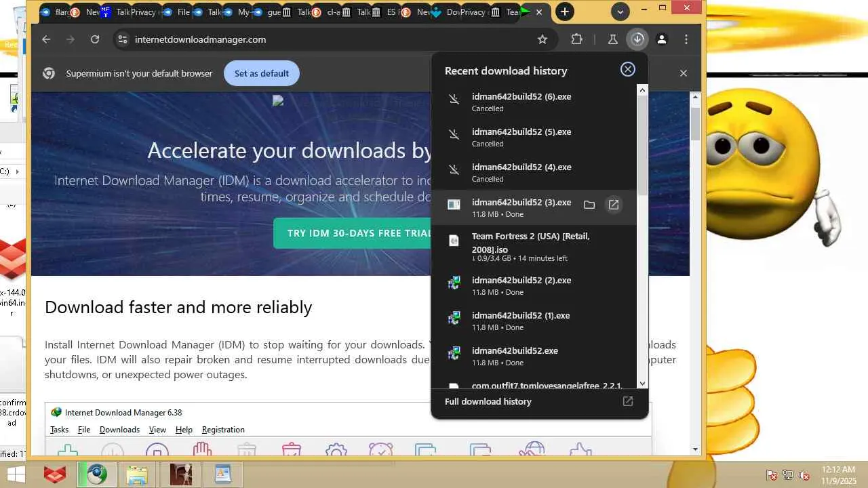
Task: Click Supermium browser icon on taskbar
Action: (96, 474)
